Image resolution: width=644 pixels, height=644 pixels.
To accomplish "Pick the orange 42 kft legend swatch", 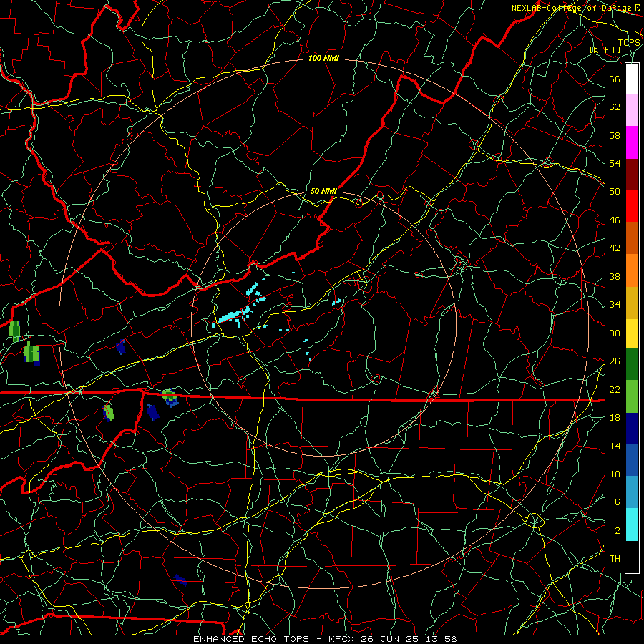I will [632, 270].
